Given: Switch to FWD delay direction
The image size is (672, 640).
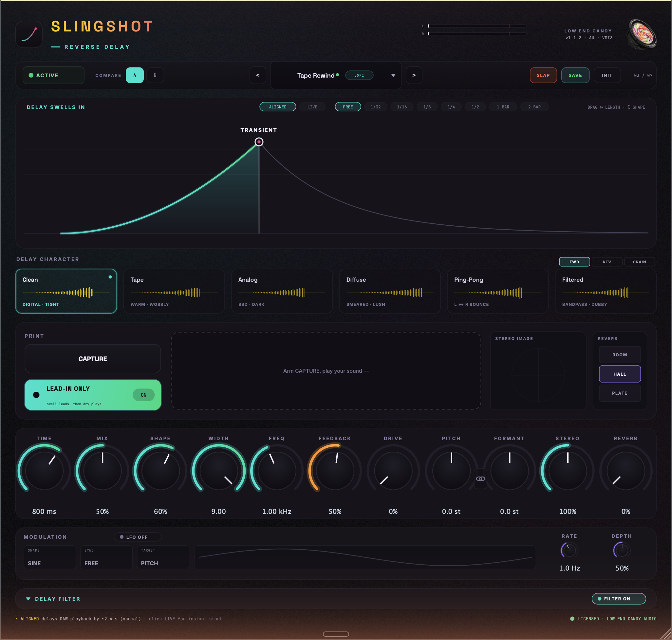Looking at the screenshot, I should pyautogui.click(x=574, y=262).
